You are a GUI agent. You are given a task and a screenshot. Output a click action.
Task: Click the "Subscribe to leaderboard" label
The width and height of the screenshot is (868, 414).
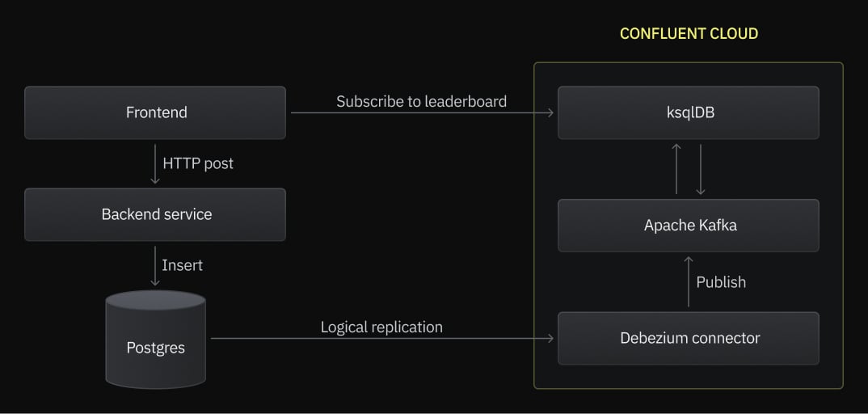point(421,101)
